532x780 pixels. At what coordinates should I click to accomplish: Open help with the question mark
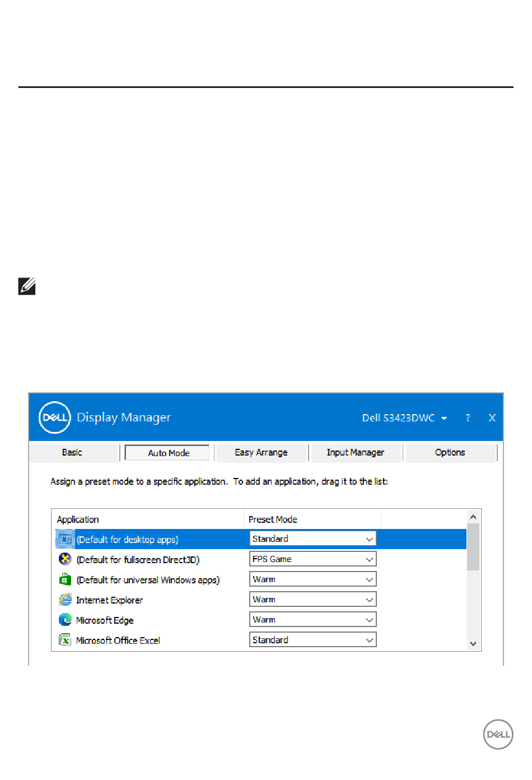point(468,418)
